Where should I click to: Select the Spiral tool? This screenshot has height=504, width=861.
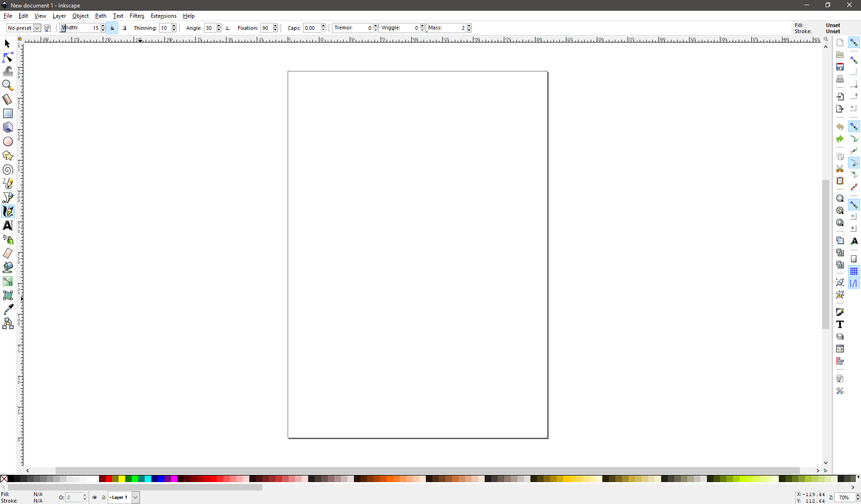pyautogui.click(x=8, y=169)
